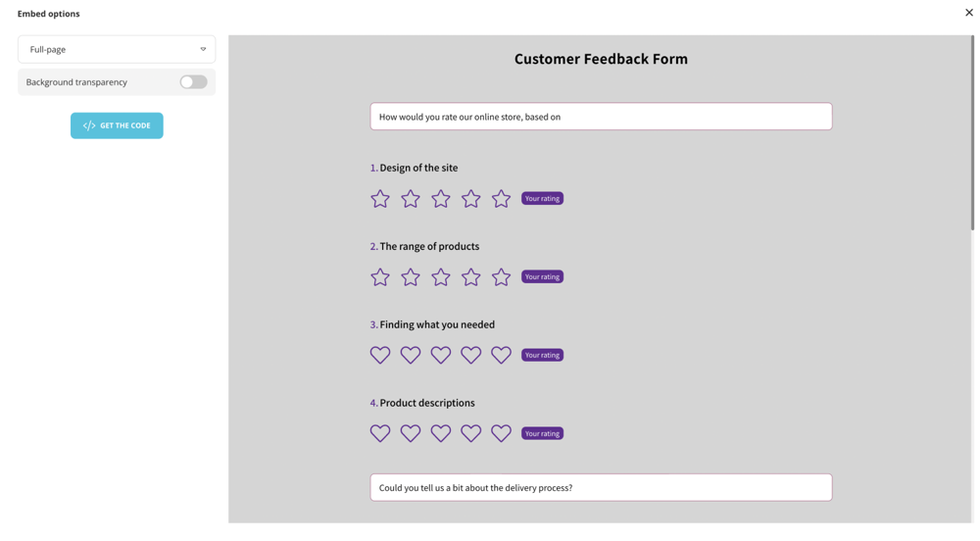Select fifth heart for Finding what you needed
The width and height of the screenshot is (980, 541).
coord(501,355)
